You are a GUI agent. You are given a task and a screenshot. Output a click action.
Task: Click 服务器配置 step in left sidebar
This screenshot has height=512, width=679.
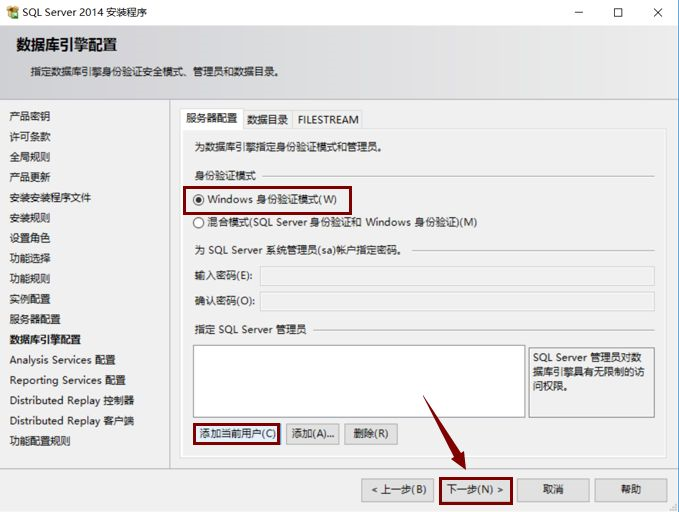coord(35,319)
